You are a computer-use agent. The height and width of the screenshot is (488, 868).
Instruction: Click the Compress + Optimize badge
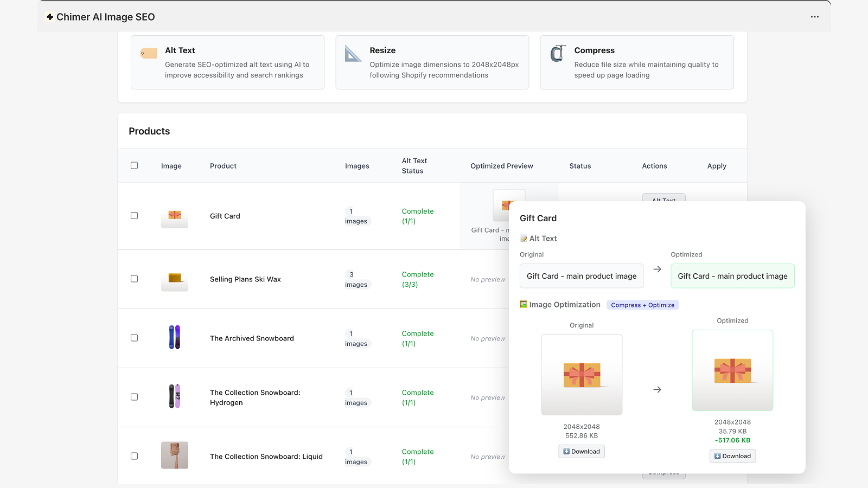(x=643, y=305)
